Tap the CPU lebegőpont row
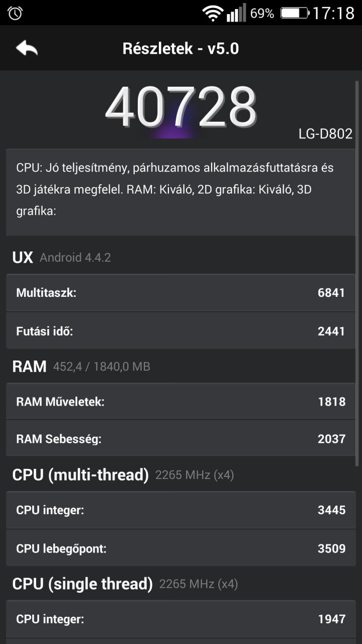The width and height of the screenshot is (362, 644). pos(181,548)
